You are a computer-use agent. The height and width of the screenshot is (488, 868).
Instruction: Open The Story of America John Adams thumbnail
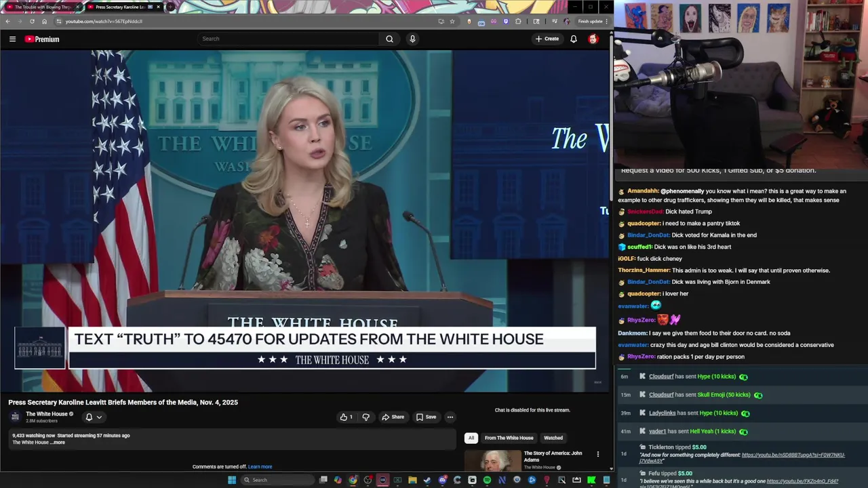pyautogui.click(x=492, y=460)
